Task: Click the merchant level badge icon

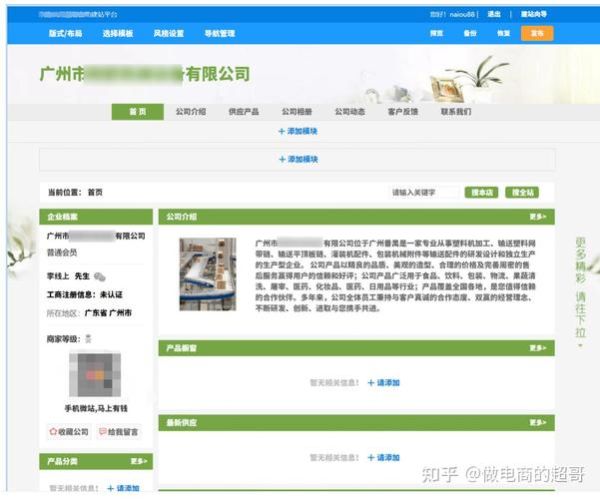Action: pos(88,339)
